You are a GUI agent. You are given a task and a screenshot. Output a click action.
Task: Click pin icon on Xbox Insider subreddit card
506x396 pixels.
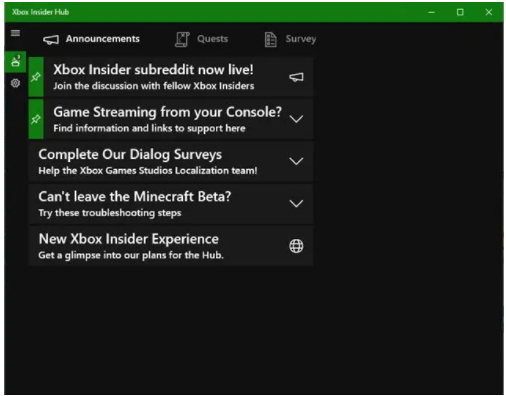[36, 77]
